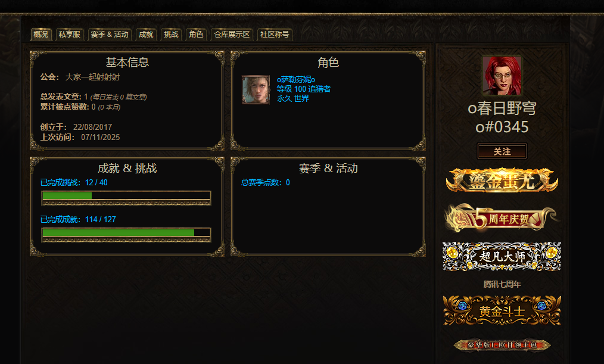Open the o萨勒芬妮o character name link
604x364 pixels.
coord(296,79)
